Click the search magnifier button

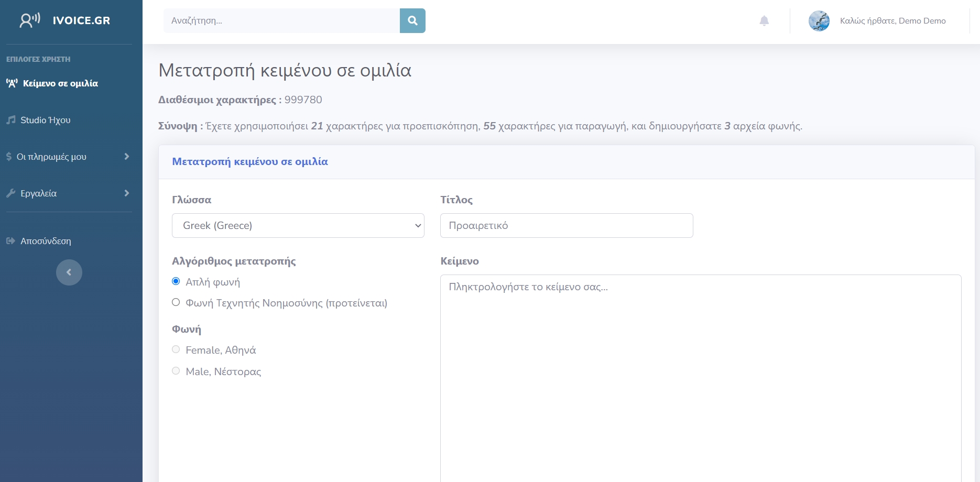(x=412, y=20)
